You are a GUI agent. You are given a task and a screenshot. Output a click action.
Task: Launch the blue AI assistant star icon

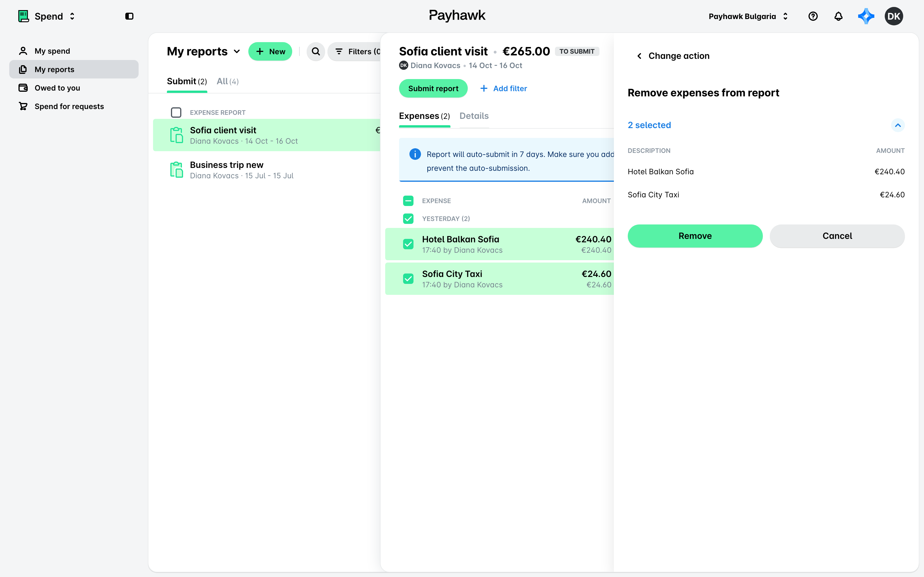point(866,16)
